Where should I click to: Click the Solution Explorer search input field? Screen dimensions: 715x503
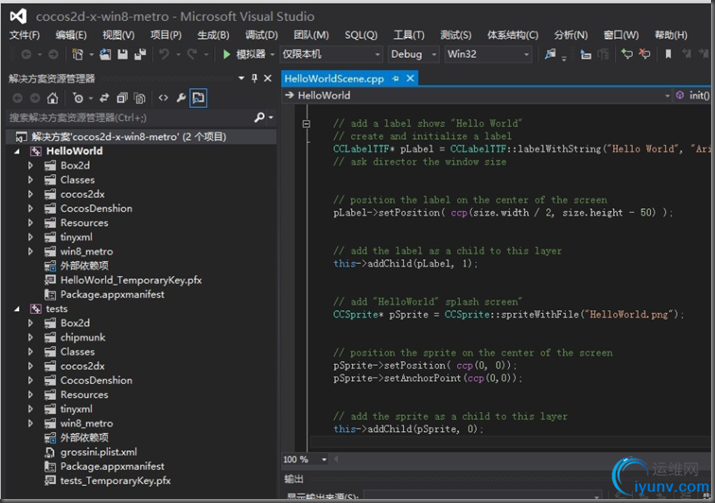point(130,118)
